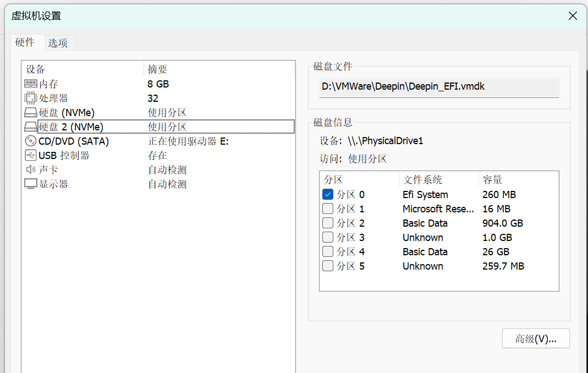Click the 声卡 speaker icon

[30, 169]
